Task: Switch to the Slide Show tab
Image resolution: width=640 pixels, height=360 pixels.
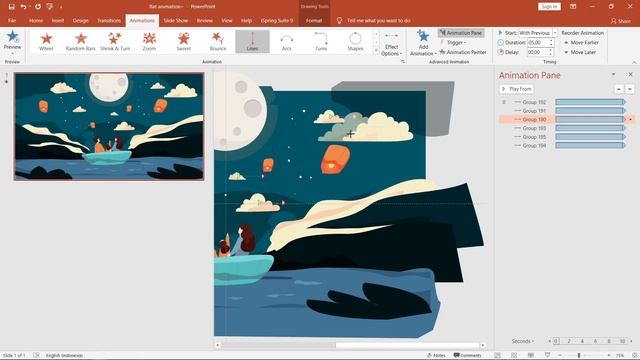Action: click(x=176, y=20)
